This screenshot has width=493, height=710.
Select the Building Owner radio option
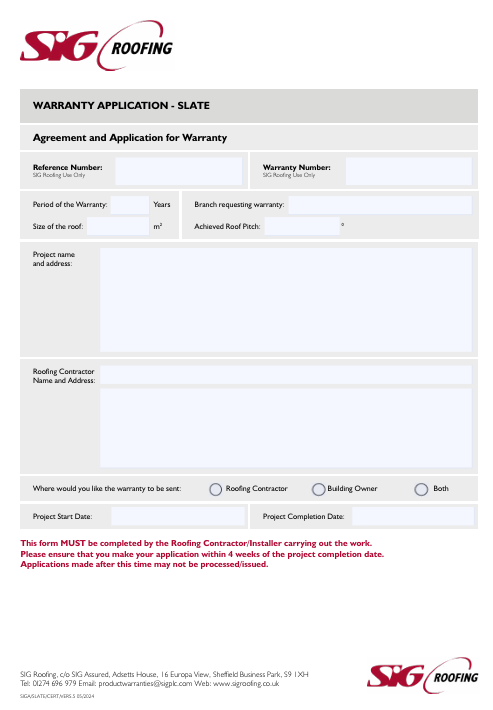(318, 489)
